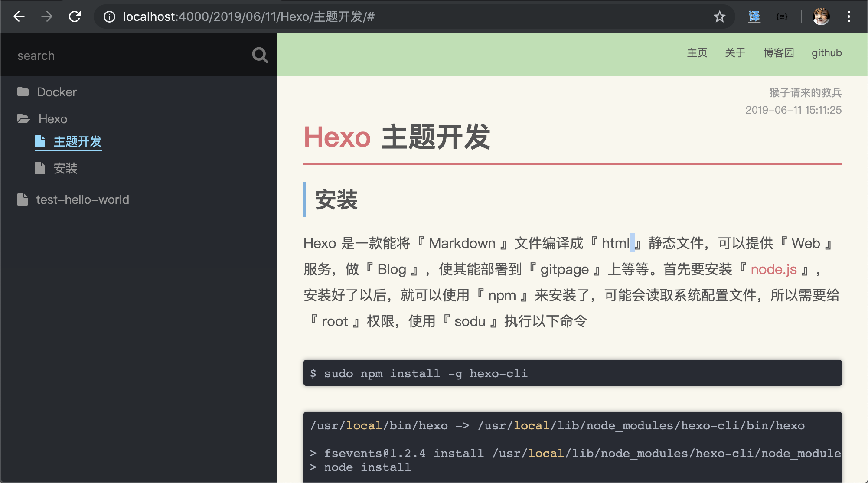View site information icon in address bar
868x483 pixels.
(109, 16)
